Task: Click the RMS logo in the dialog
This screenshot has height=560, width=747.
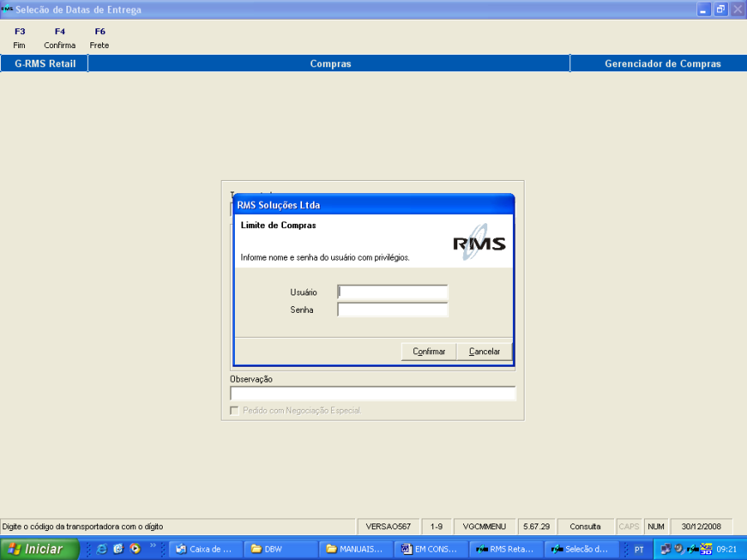Action: (x=479, y=242)
